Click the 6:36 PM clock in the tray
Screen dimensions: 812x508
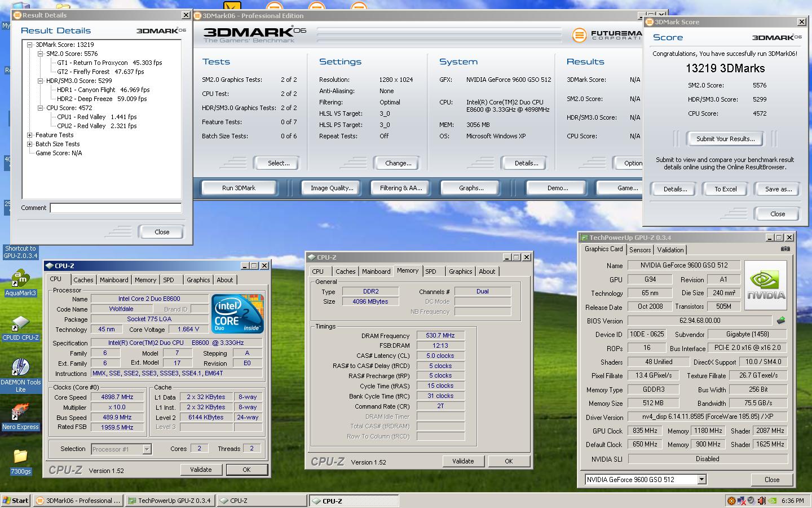[793, 501]
